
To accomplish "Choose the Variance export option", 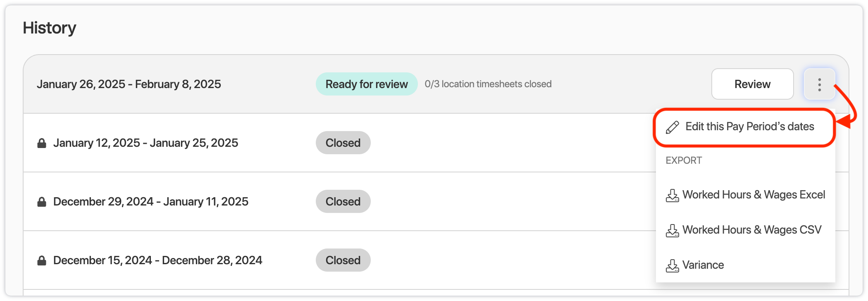I will tap(703, 265).
